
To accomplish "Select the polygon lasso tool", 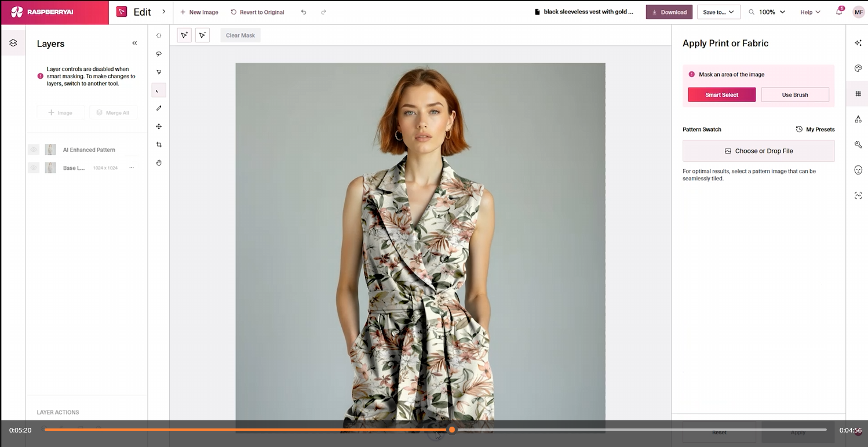I will [x=159, y=72].
